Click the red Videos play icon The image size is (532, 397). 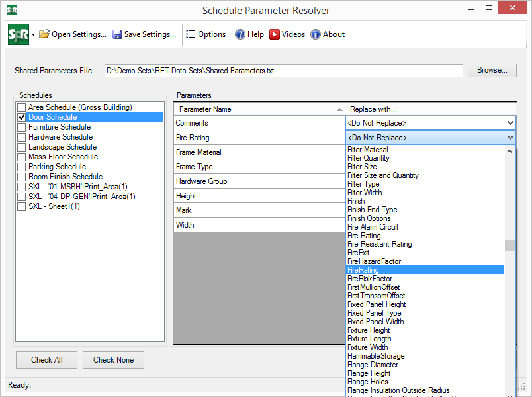click(x=275, y=34)
